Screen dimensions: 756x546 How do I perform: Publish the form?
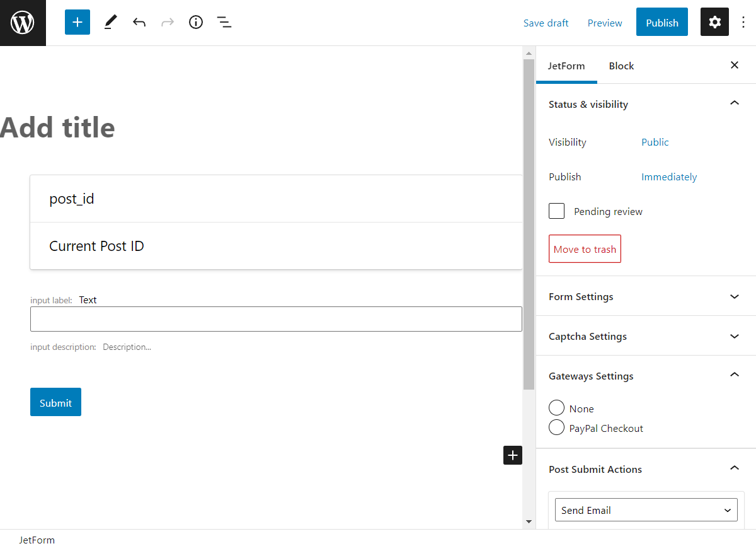click(x=661, y=22)
